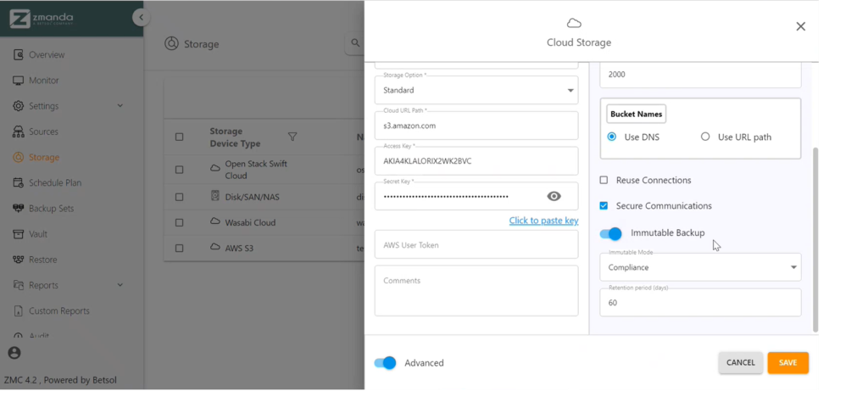This screenshot has width=868, height=414.
Task: Click the Wasabi Cloud row text
Action: (250, 223)
